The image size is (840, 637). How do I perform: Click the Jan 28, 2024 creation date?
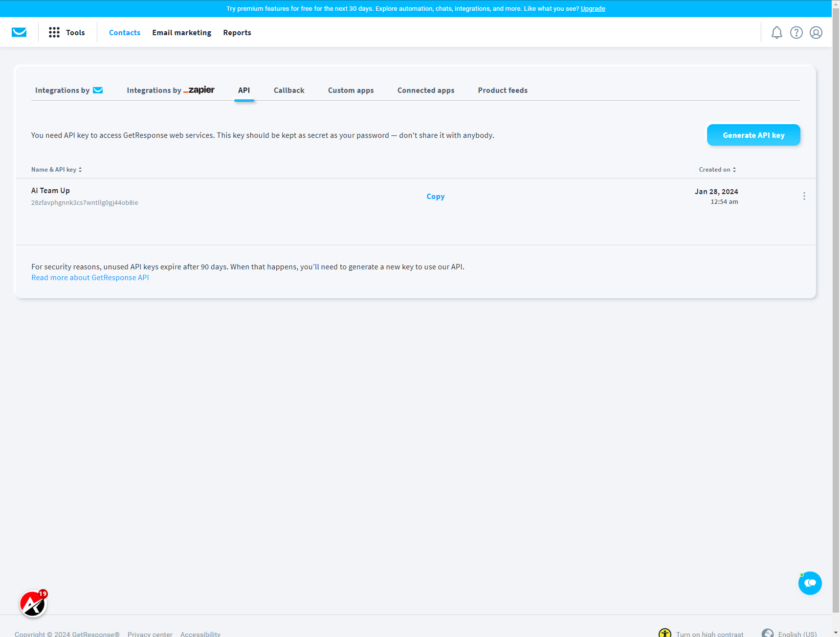(x=716, y=192)
